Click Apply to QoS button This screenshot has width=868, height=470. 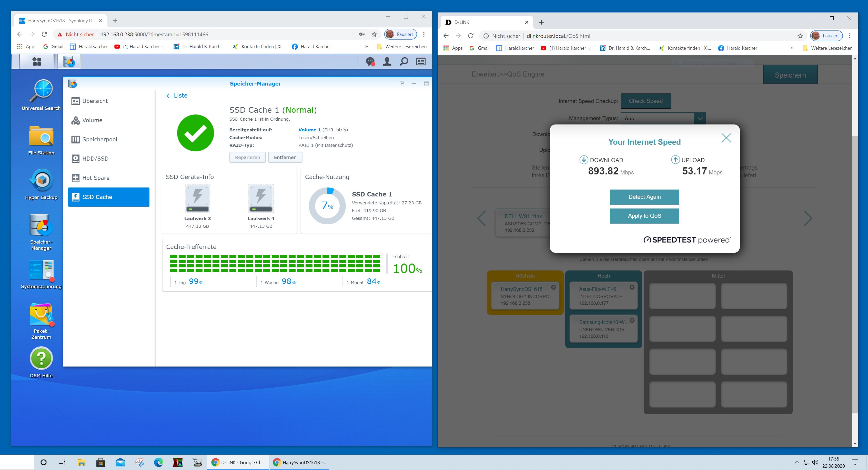pos(644,216)
